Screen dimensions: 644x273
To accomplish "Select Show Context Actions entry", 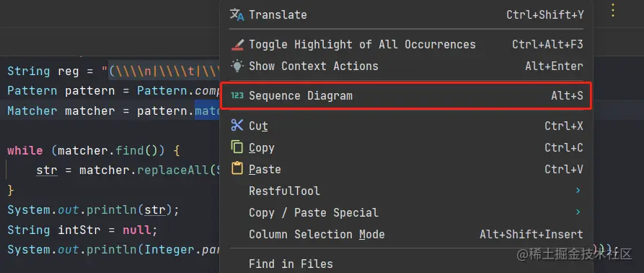I will tap(406, 66).
